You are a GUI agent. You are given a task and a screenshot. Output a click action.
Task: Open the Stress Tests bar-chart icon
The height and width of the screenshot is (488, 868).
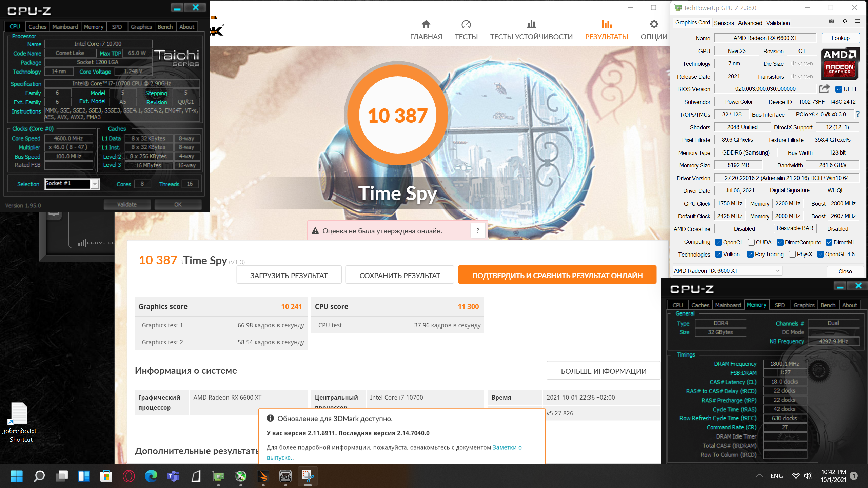[531, 24]
